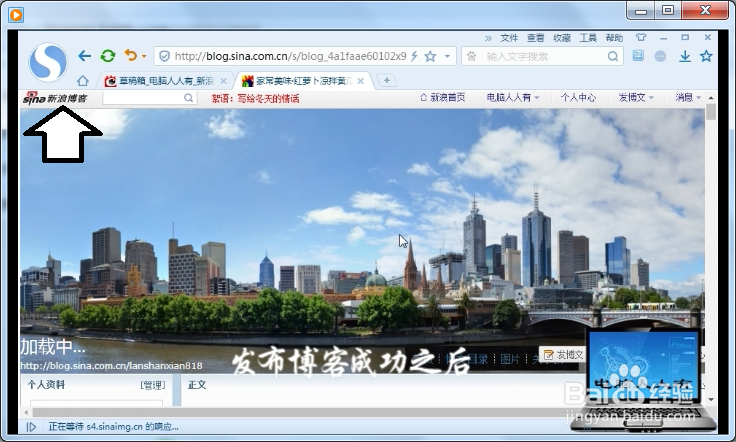Open the 帮助 menu
This screenshot has width=736, height=442.
click(614, 38)
